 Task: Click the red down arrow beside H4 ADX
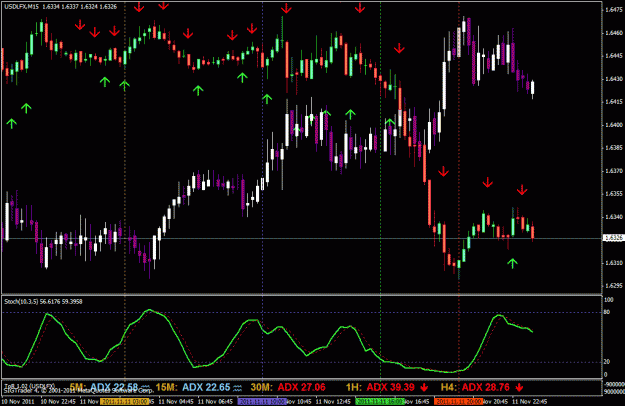pos(519,387)
